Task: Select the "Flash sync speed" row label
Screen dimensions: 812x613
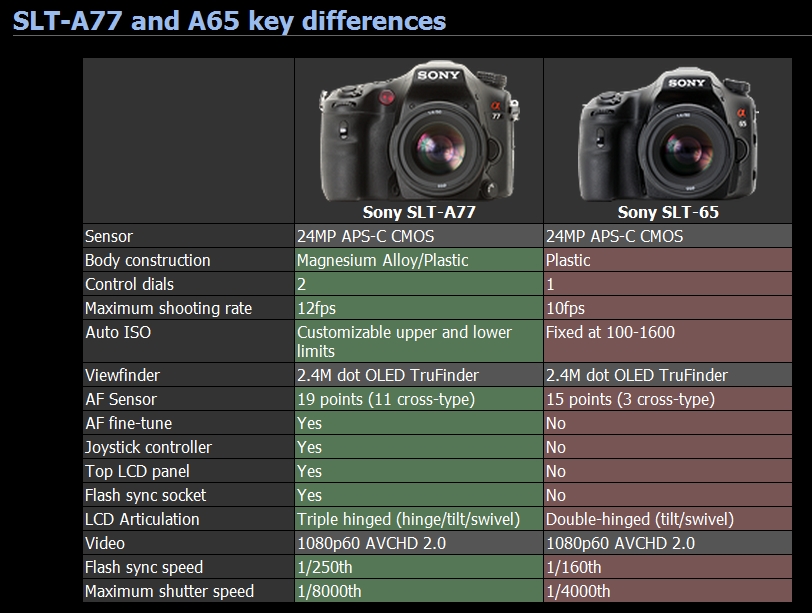Action: [144, 567]
